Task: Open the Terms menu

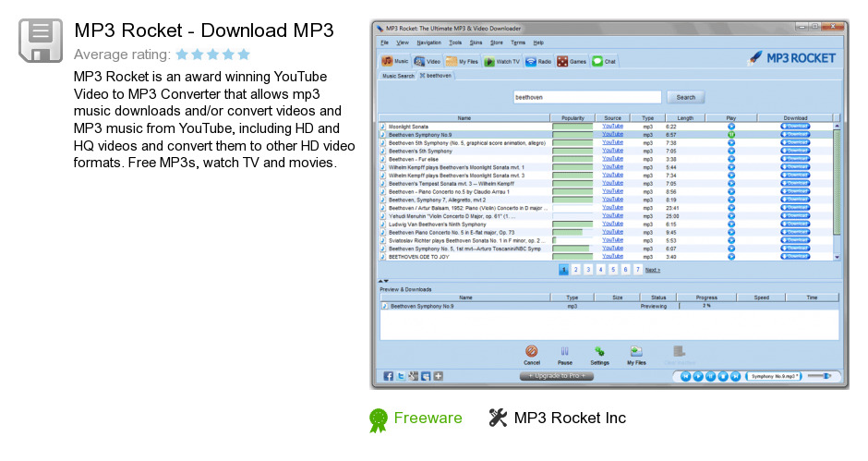Action: tap(518, 42)
